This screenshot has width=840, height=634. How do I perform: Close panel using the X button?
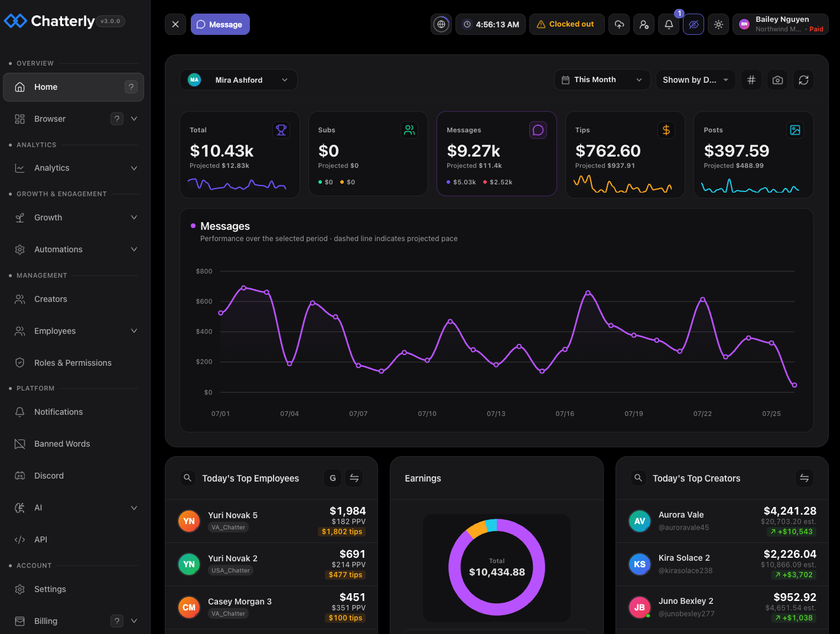coord(175,24)
